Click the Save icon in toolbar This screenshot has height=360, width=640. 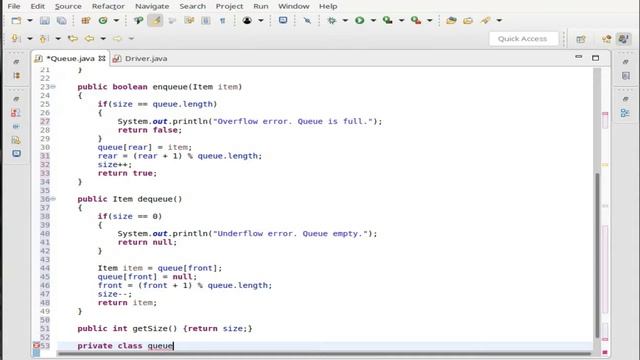pyautogui.click(x=44, y=20)
